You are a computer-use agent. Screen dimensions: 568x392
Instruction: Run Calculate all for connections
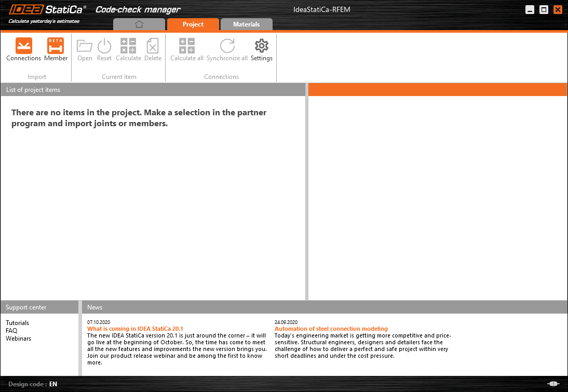tap(187, 49)
